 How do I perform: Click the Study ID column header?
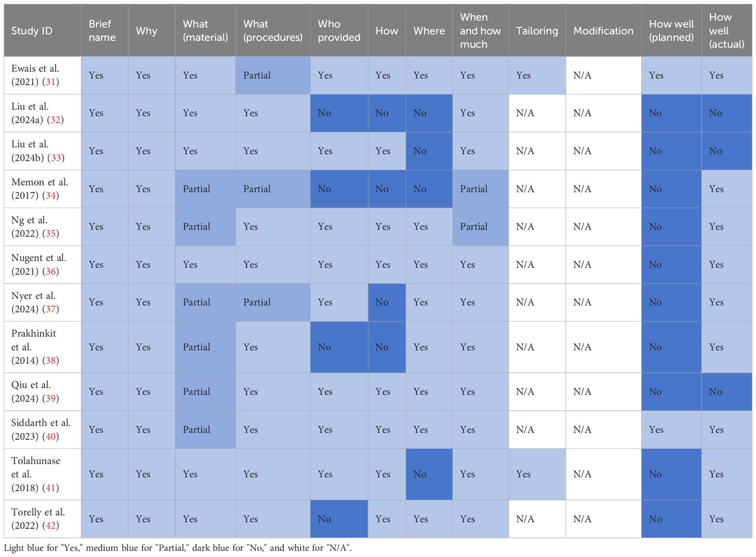click(32, 31)
